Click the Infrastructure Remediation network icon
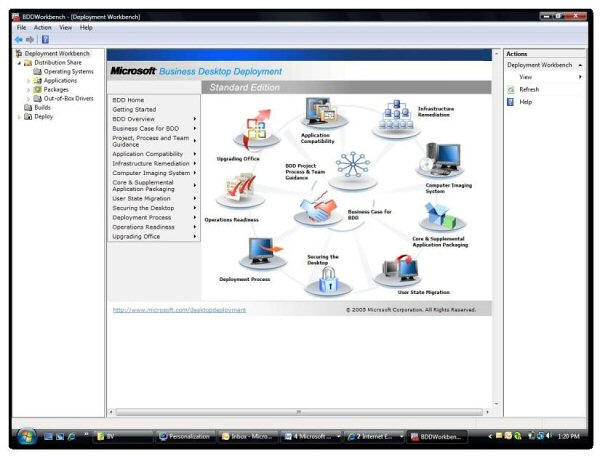Image resolution: width=600 pixels, height=456 pixels. point(396,118)
